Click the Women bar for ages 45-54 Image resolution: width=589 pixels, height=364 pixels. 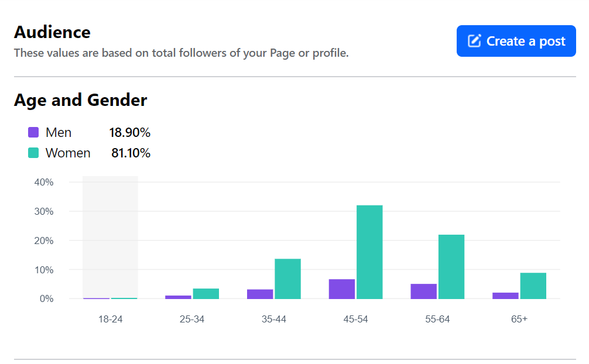(369, 252)
